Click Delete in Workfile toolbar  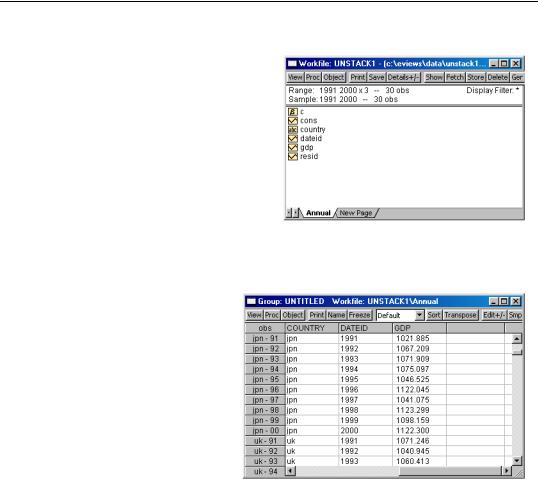pyautogui.click(x=498, y=78)
